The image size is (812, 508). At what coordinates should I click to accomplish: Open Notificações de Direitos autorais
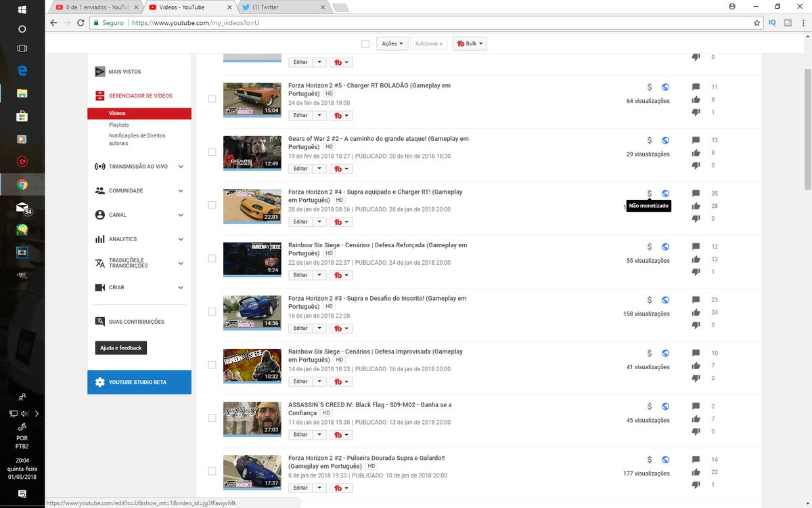pos(137,139)
